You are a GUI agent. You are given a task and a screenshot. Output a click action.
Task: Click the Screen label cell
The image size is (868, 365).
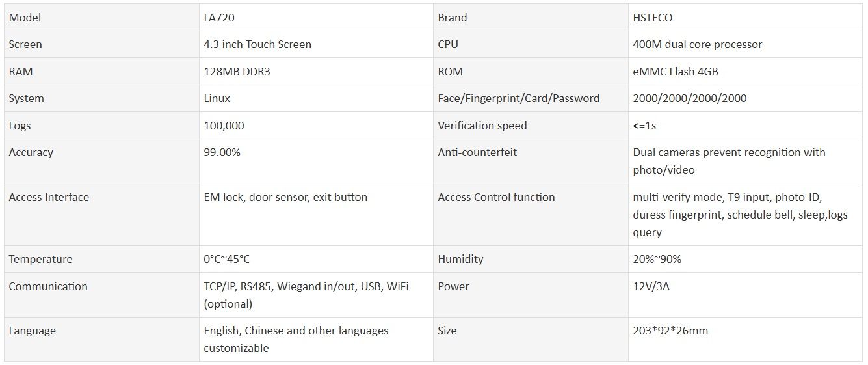coord(25,45)
